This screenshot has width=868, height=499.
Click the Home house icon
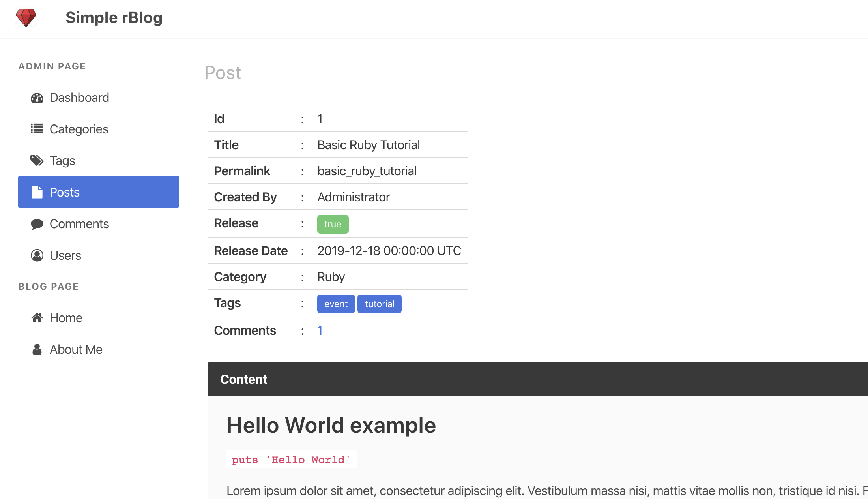[x=37, y=318]
